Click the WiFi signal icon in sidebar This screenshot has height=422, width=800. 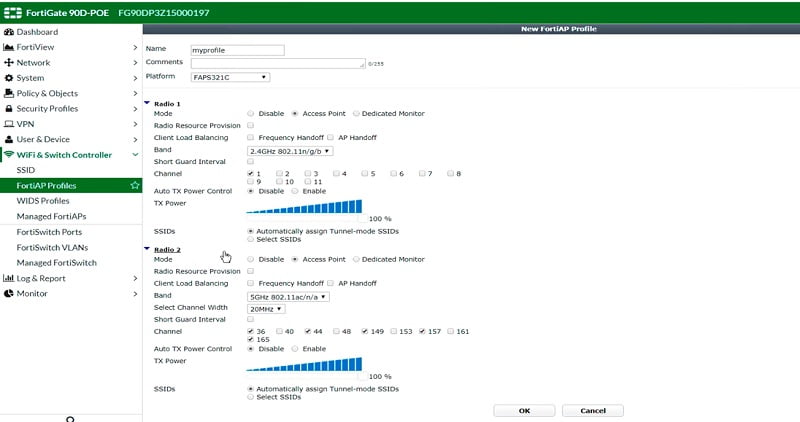coord(9,155)
